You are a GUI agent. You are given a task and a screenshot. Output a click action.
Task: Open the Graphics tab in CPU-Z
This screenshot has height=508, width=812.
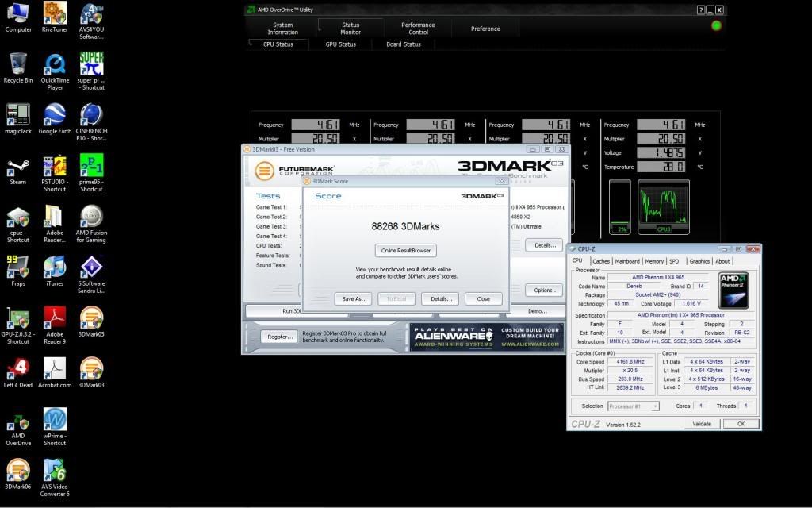click(699, 261)
